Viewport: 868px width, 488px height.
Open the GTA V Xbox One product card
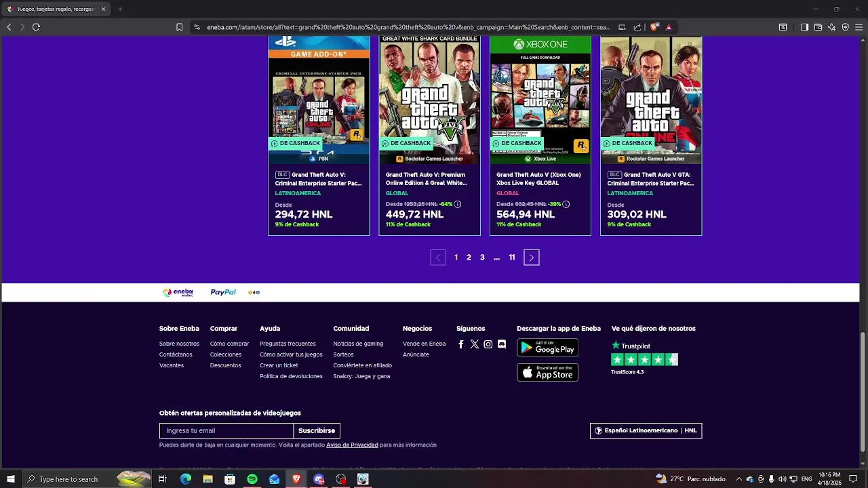coord(540,136)
